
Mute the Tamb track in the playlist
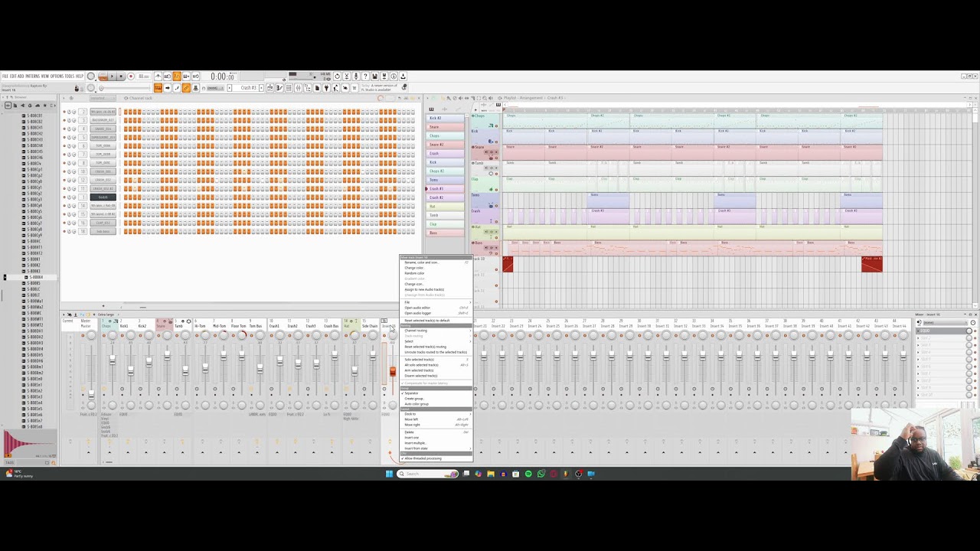(496, 174)
